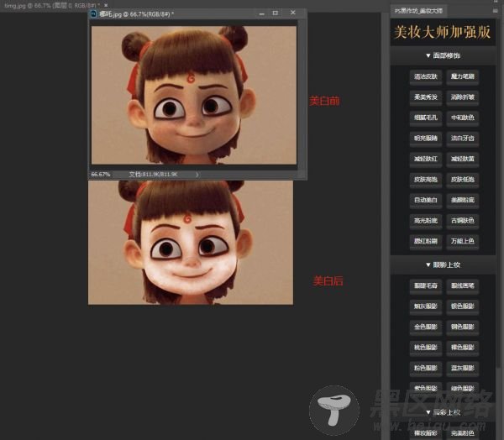Maximize the floating 哪吒.jpg window
The height and width of the screenshot is (440, 504).
[276, 13]
